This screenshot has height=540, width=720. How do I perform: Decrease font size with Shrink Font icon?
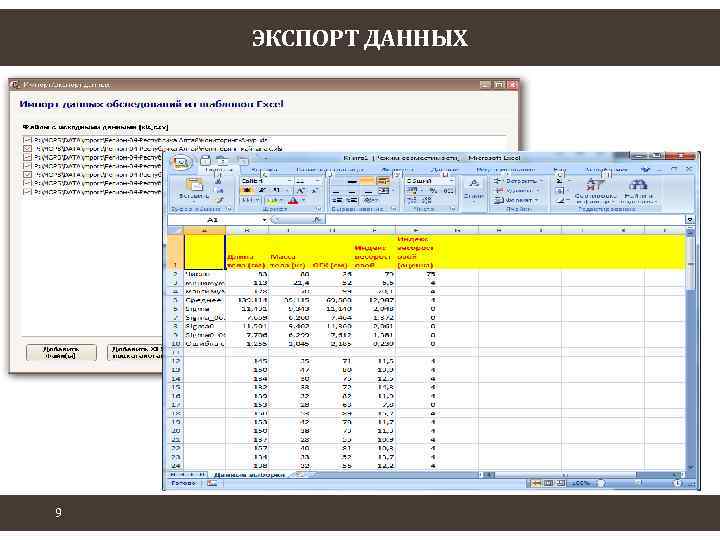click(x=315, y=190)
